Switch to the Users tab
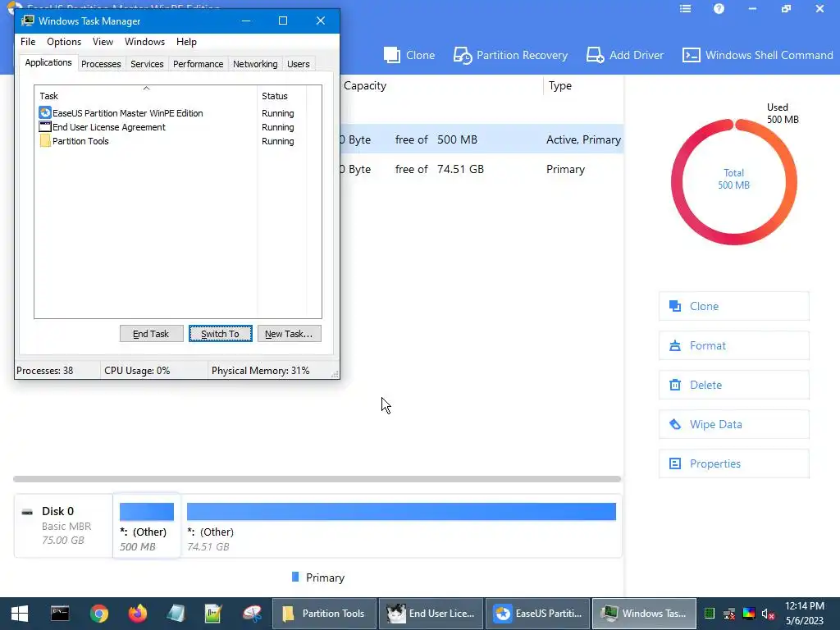Viewport: 840px width, 630px height. [299, 64]
